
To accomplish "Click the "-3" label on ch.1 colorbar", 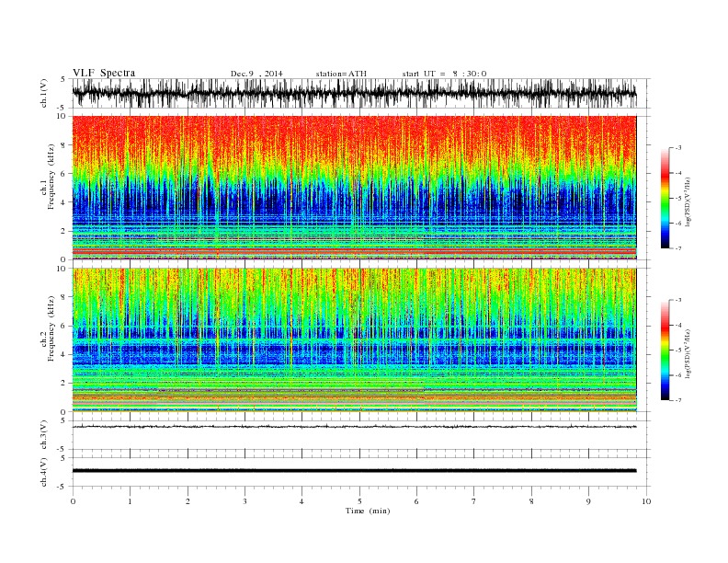I will tap(678, 148).
